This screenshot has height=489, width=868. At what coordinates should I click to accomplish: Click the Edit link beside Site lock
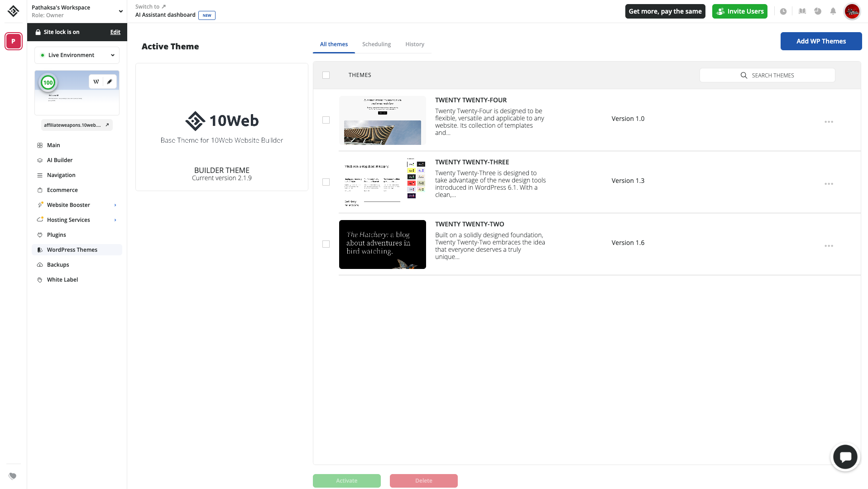[x=115, y=32]
